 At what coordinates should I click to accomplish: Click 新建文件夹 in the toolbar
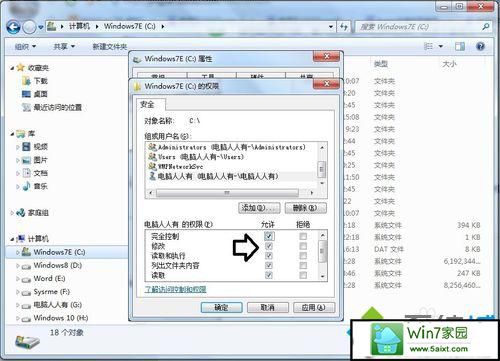(x=110, y=47)
